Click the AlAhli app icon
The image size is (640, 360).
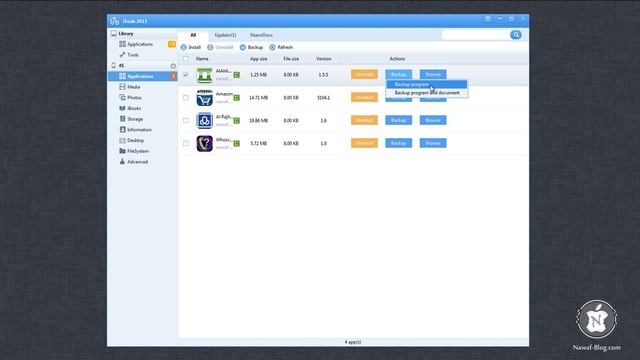click(x=204, y=75)
